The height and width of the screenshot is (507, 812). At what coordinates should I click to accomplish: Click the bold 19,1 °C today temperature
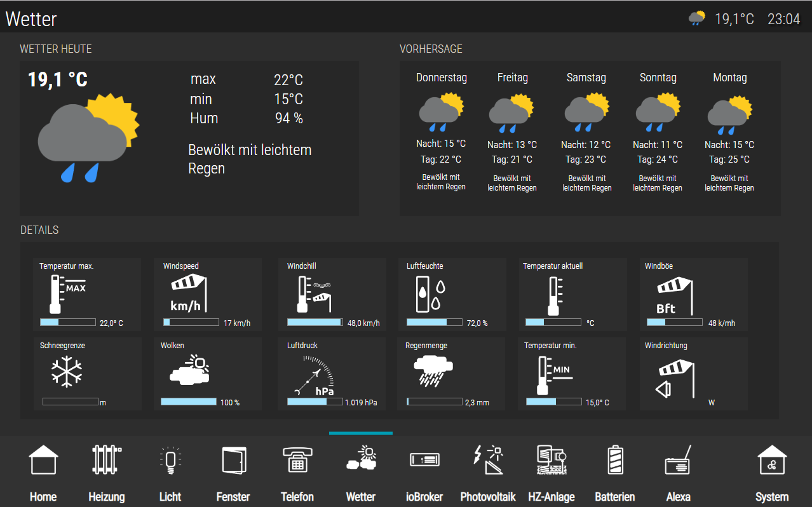tap(58, 79)
